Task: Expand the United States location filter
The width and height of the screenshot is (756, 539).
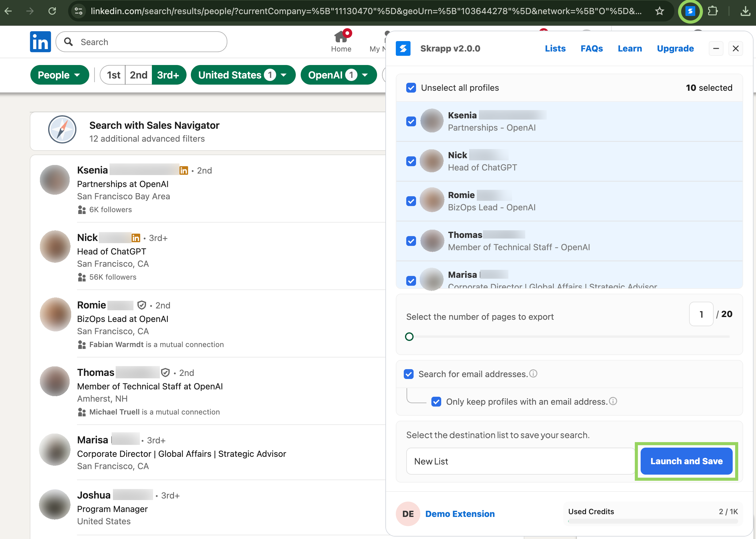Action: [x=243, y=75]
